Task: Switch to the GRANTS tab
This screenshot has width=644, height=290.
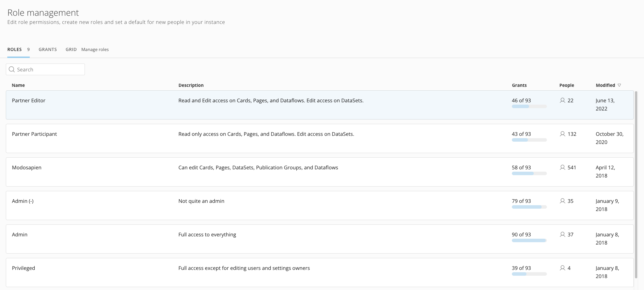Action: (x=48, y=49)
